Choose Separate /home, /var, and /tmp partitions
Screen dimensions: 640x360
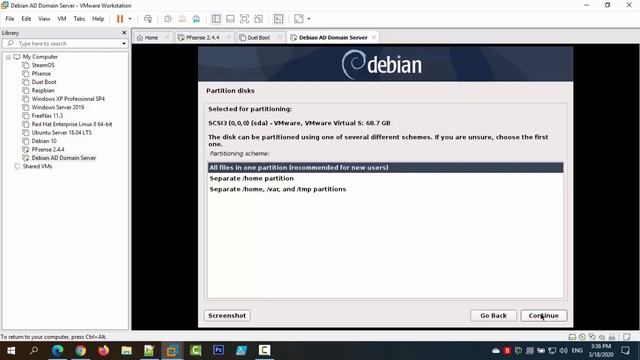point(385,189)
